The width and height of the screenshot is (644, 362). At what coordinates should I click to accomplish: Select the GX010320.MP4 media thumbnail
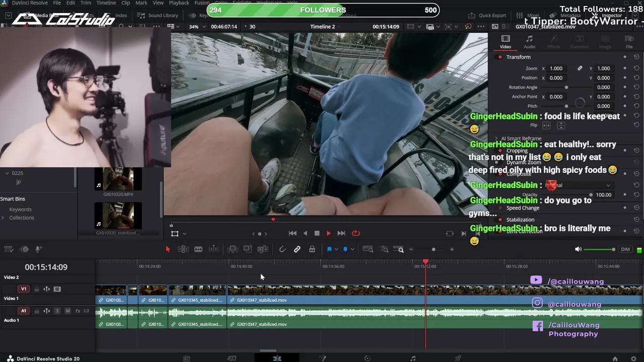118,179
